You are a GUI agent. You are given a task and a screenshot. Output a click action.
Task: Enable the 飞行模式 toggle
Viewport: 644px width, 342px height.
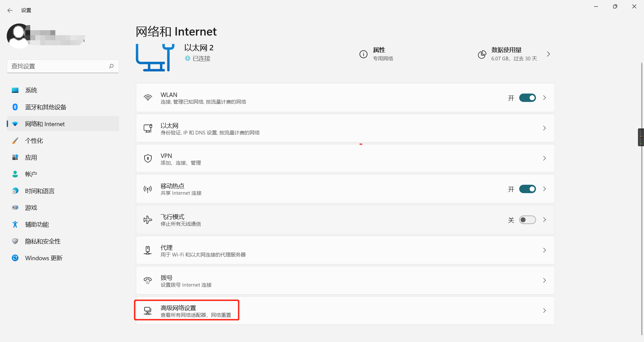[x=528, y=220]
